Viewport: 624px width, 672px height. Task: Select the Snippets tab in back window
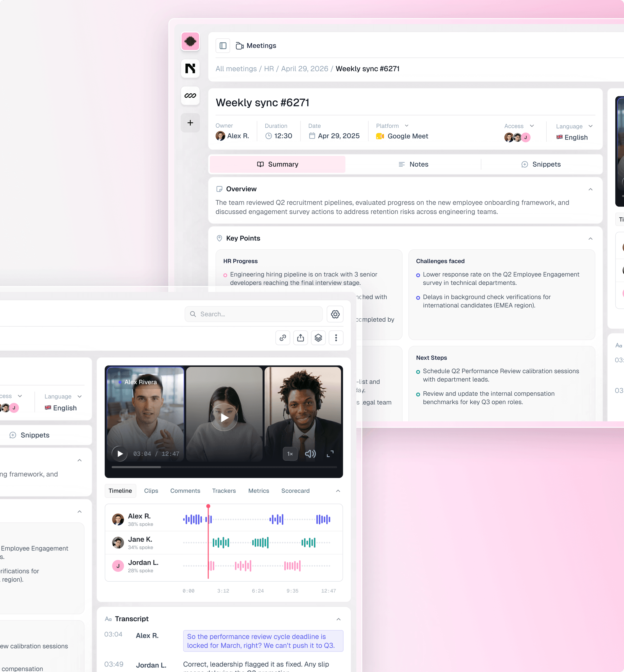tap(541, 164)
